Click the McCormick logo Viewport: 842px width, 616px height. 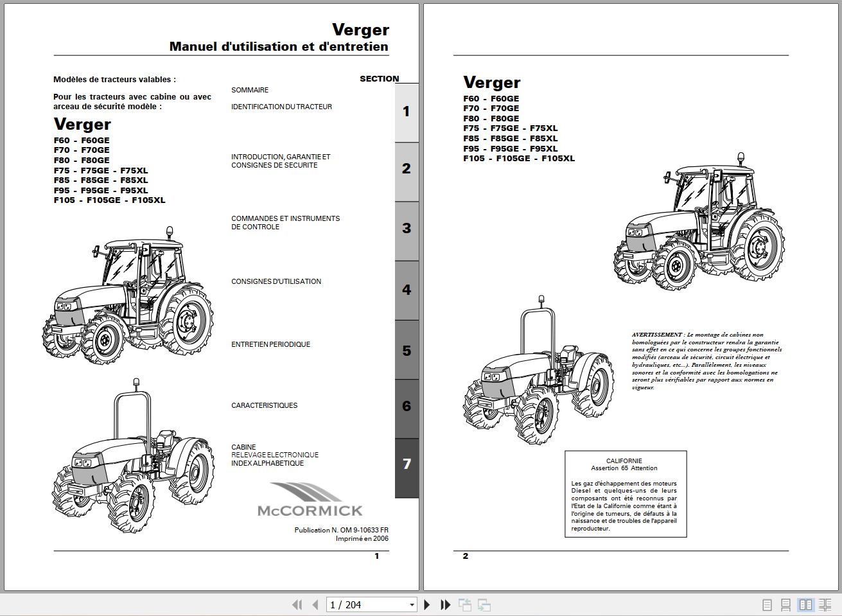310,501
